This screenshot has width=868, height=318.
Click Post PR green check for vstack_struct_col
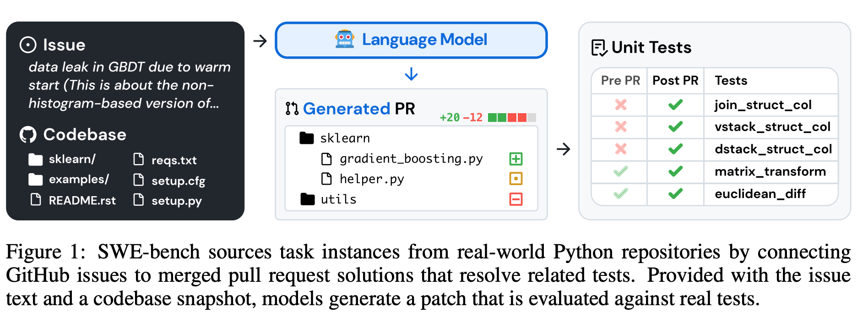point(676,126)
